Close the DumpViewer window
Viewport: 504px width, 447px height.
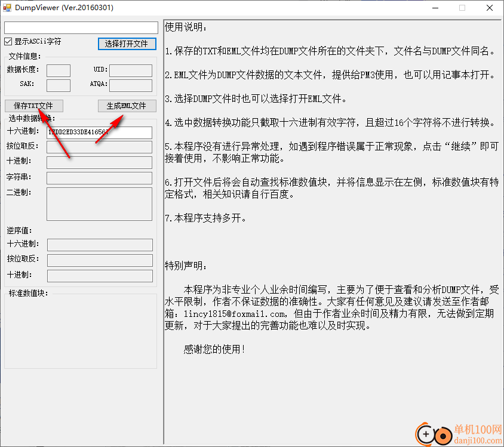490,8
